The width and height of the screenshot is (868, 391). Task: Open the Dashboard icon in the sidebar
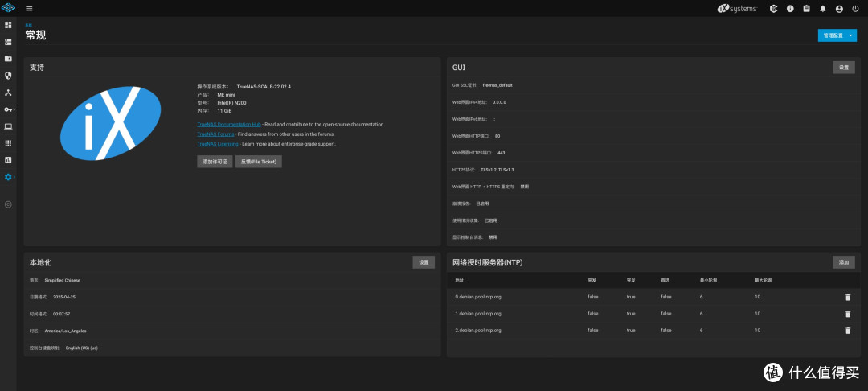pos(8,25)
